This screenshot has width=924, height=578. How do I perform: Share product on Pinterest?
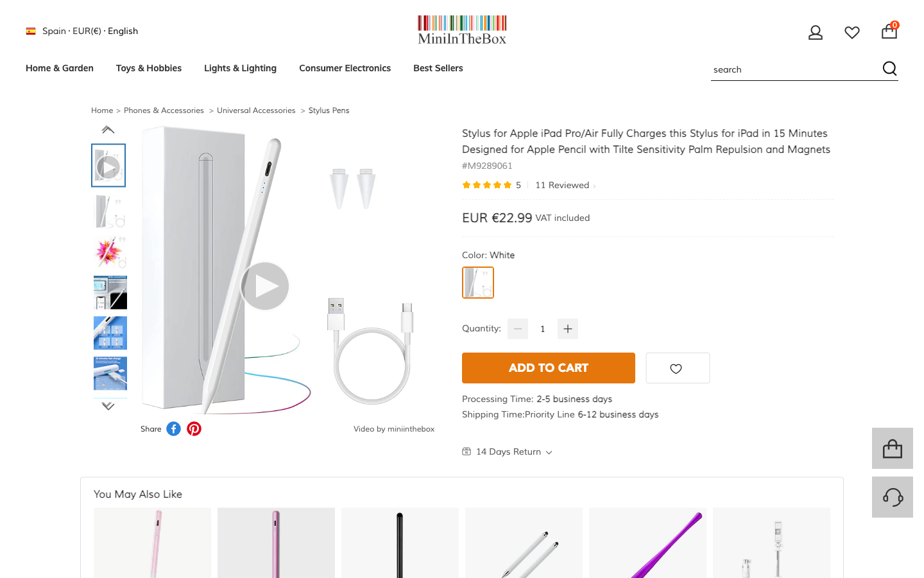[x=194, y=429]
